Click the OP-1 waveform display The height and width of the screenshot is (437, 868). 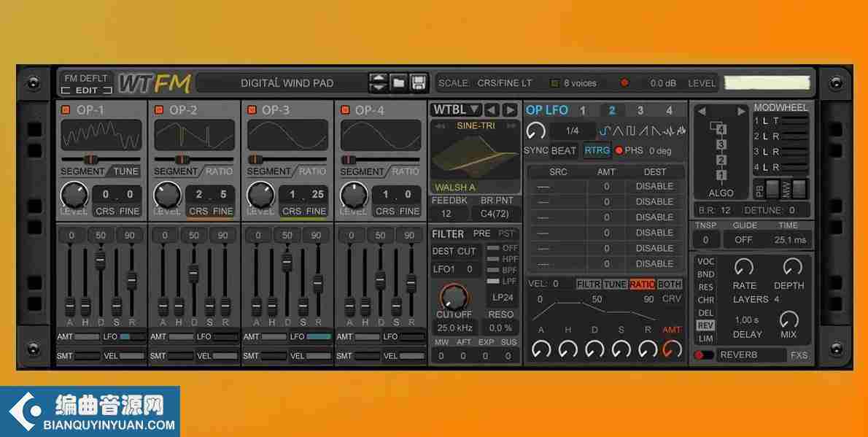[101, 135]
